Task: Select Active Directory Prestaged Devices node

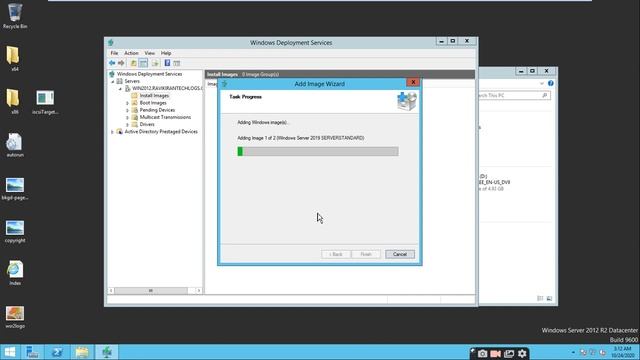Action: [x=161, y=132]
